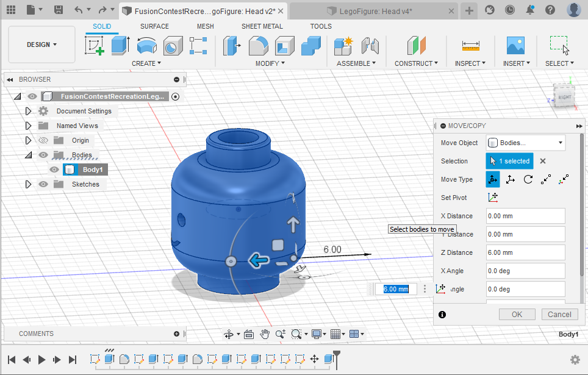Image resolution: width=588 pixels, height=375 pixels.
Task: Clear the selection with the X
Action: tap(543, 161)
